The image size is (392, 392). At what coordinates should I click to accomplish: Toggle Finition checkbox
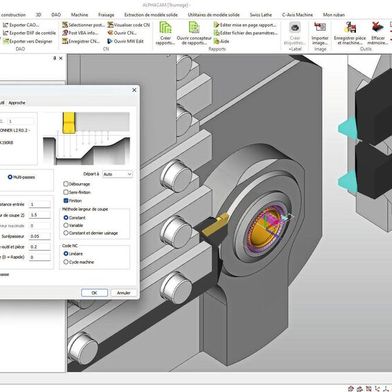click(x=66, y=200)
